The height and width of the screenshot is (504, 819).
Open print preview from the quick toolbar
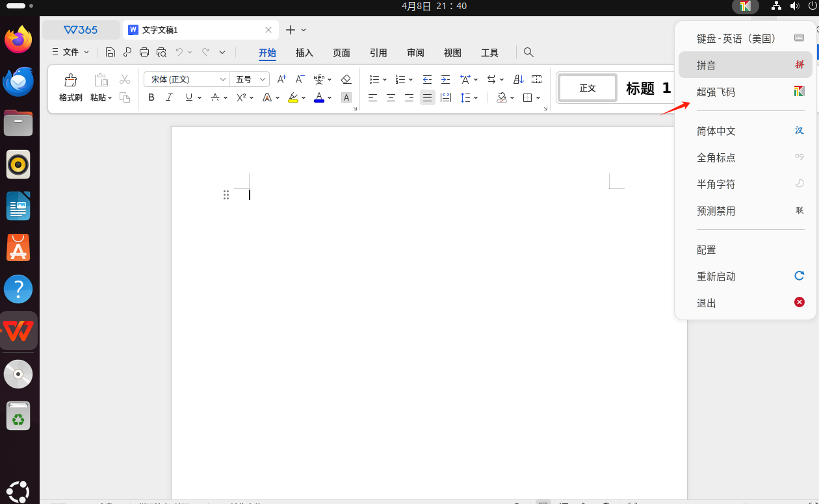(x=161, y=53)
